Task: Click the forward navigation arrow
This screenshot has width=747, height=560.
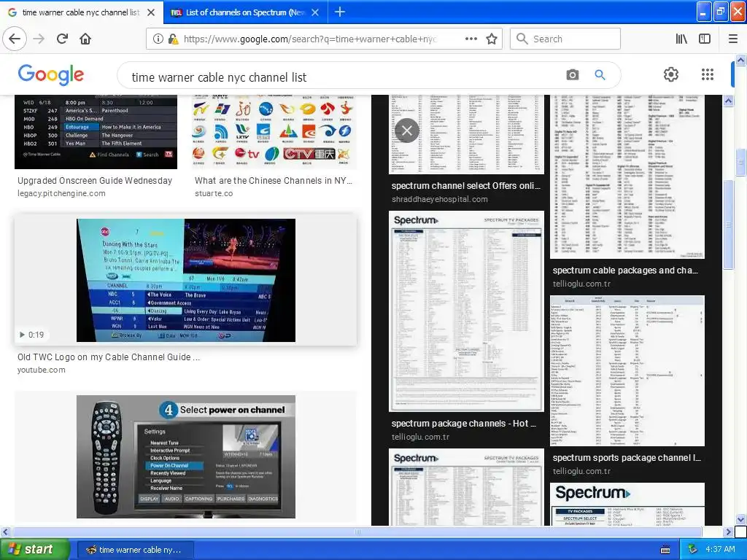Action: 39,39
